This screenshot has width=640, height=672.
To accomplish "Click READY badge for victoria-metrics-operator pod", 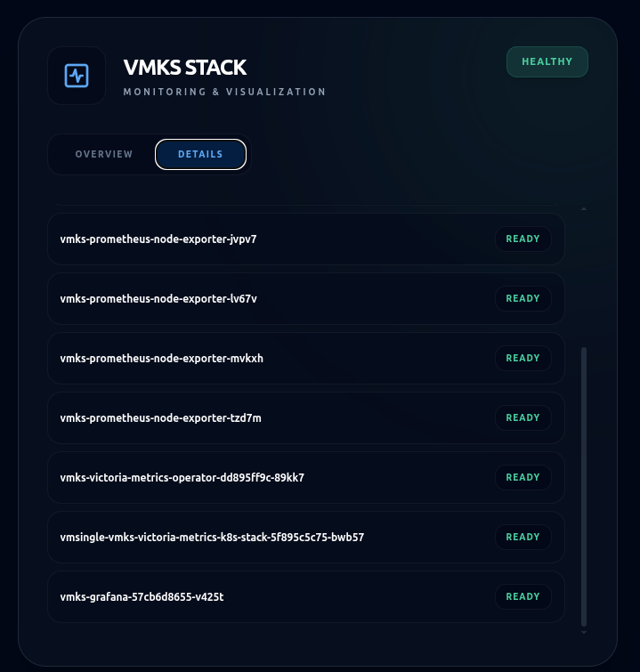I will click(x=523, y=477).
